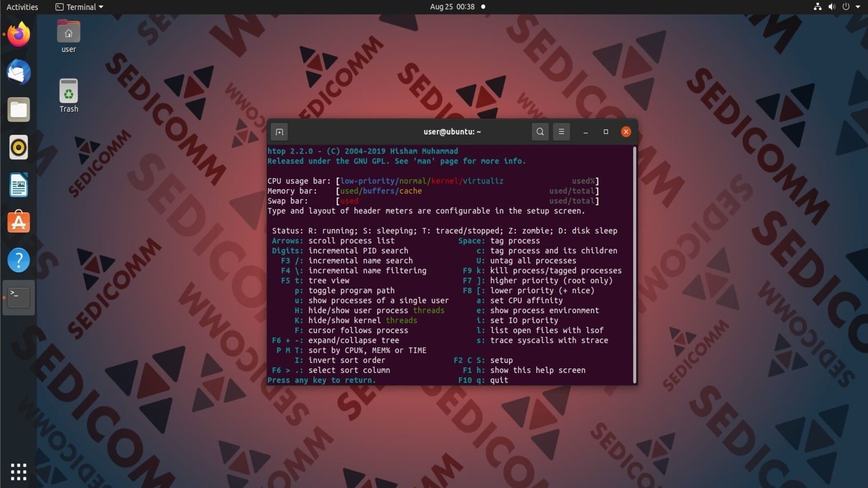Image resolution: width=868 pixels, height=488 pixels.
Task: Click 'untag all processes' entry
Action: [533, 260]
